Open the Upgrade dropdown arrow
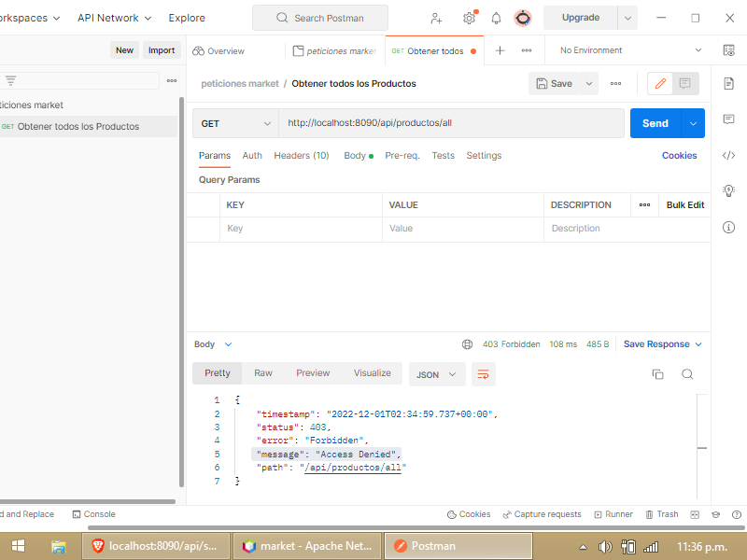The height and width of the screenshot is (560, 747). tap(627, 18)
